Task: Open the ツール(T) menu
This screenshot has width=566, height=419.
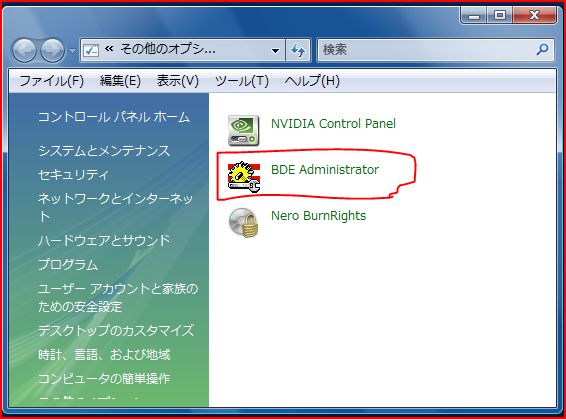Action: click(x=242, y=80)
